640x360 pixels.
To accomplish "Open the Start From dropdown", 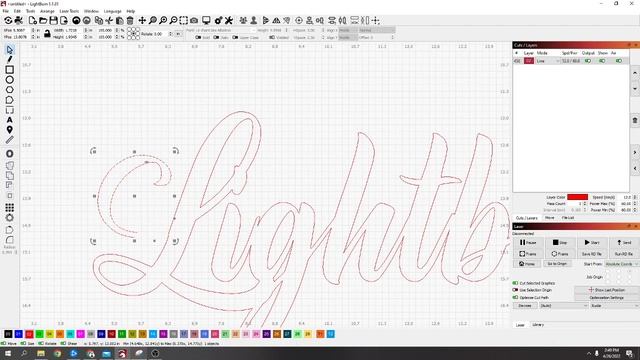I will tap(622, 264).
